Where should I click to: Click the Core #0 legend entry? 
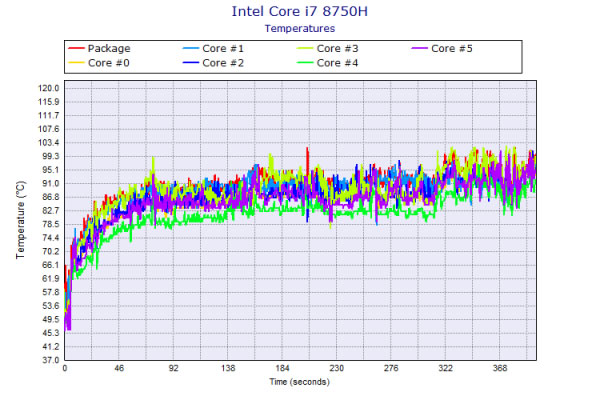[99, 63]
